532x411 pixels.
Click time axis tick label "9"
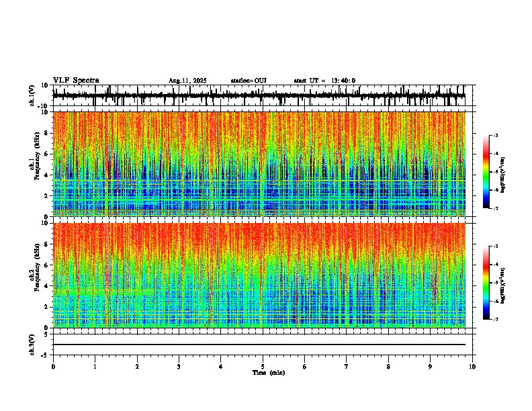(x=430, y=367)
